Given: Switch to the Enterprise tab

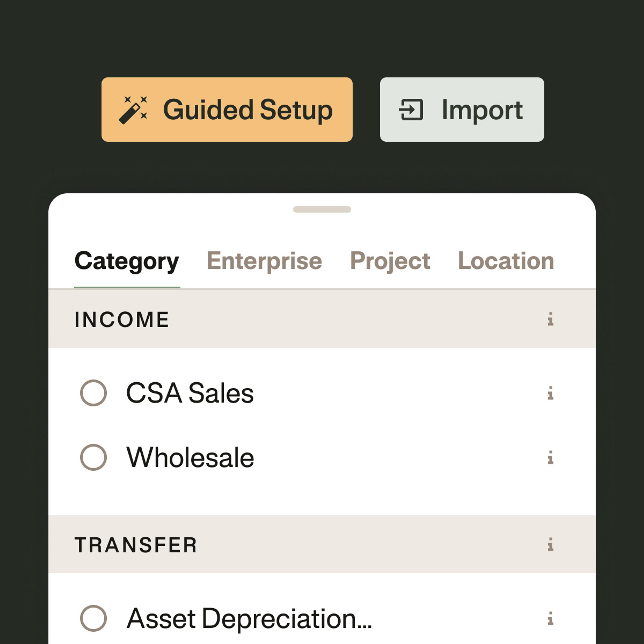Looking at the screenshot, I should (265, 261).
